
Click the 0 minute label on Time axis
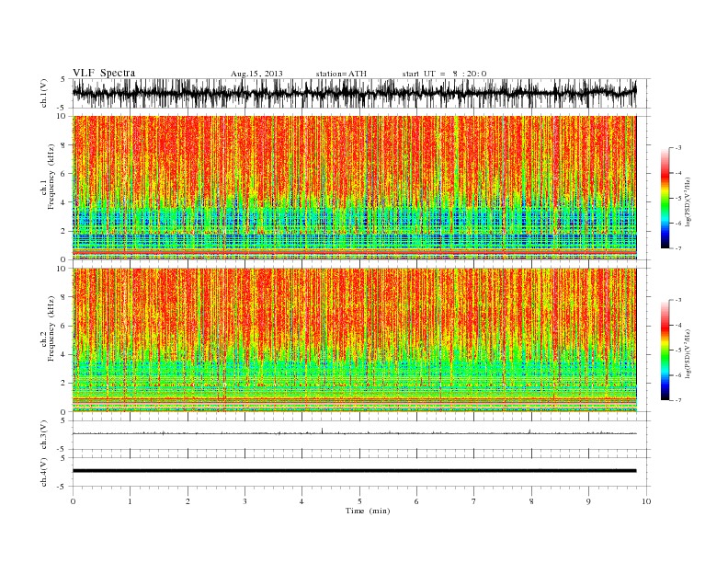coord(73,501)
